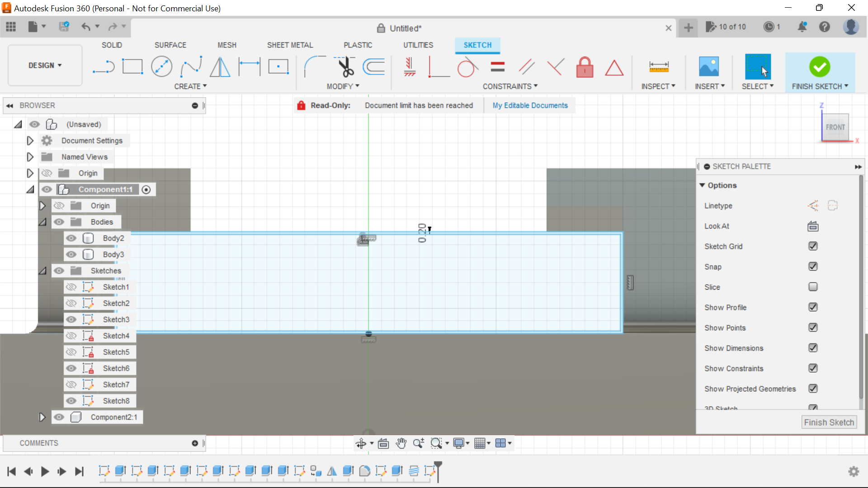Viewport: 868px width, 488px height.
Task: Switch to the UTILITIES tab
Action: point(418,45)
